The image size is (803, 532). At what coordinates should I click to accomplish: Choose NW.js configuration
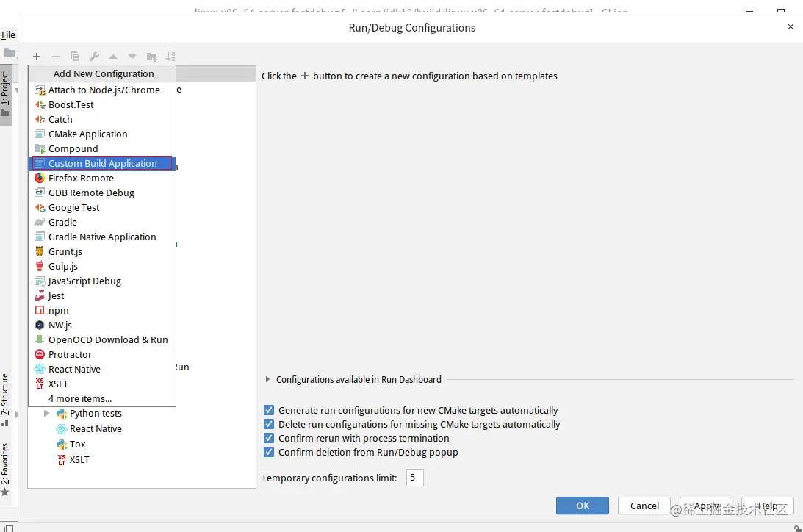tap(102, 325)
